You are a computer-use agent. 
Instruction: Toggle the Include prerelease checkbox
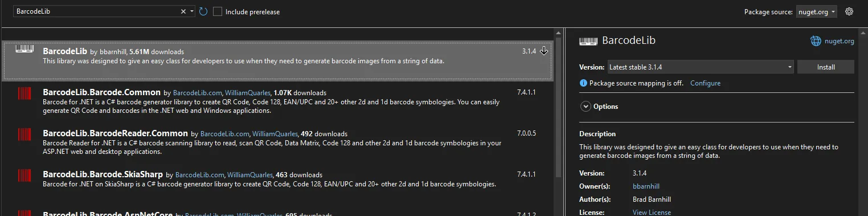click(218, 11)
